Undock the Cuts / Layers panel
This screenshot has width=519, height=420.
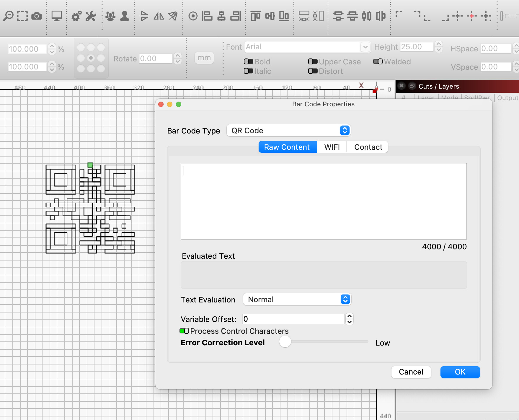tap(412, 86)
